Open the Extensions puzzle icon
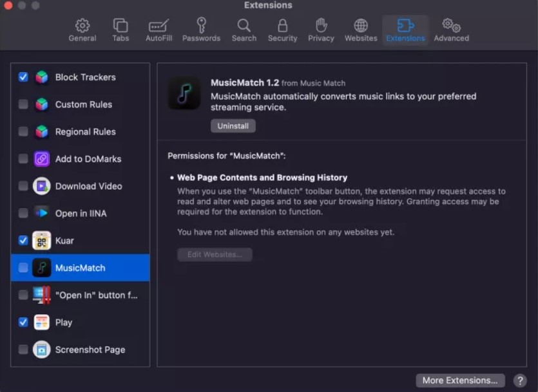 coord(405,25)
